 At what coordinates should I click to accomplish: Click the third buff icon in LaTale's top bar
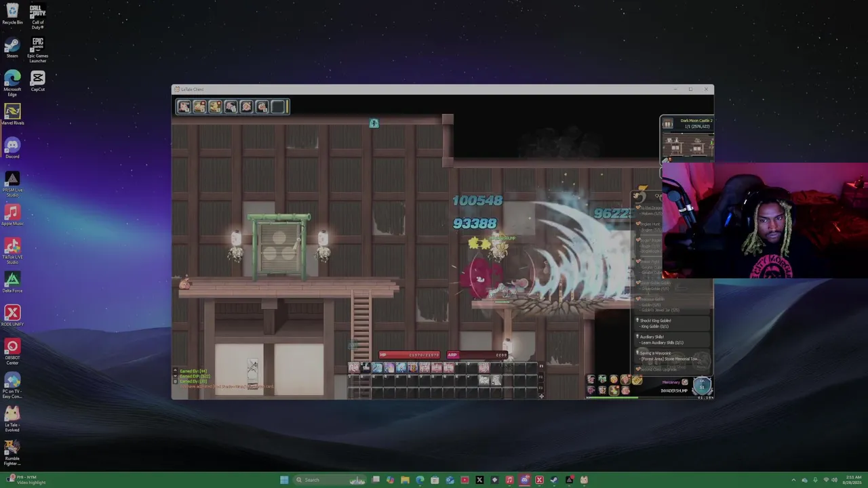215,106
